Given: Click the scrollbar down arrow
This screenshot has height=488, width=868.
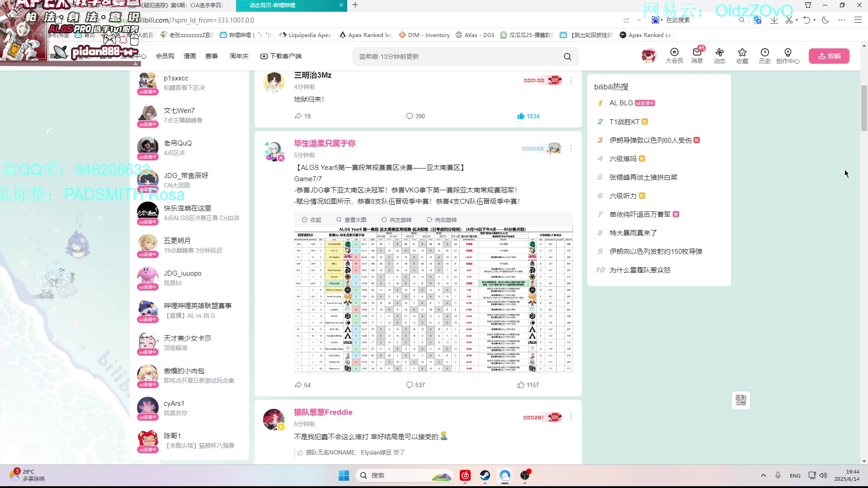Looking at the screenshot, I should coord(864,461).
